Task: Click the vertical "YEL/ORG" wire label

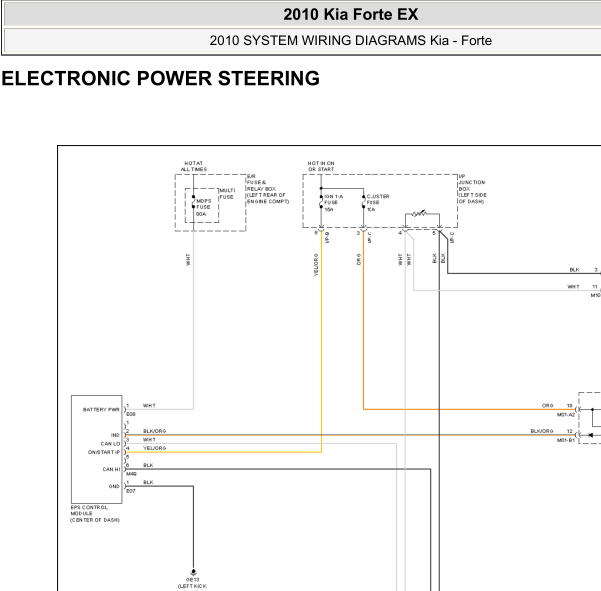Action: pos(316,265)
